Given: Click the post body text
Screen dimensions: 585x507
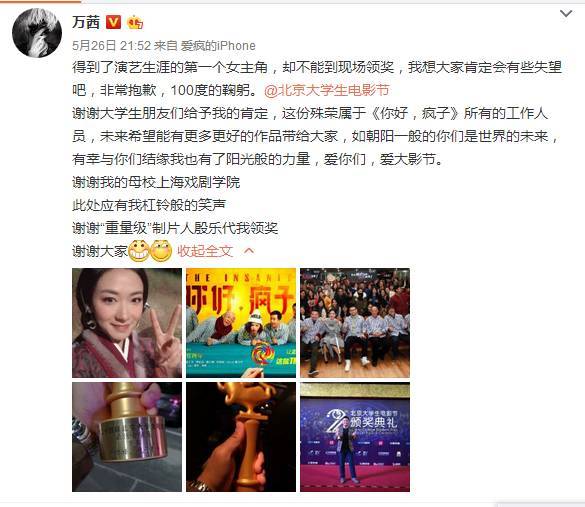Looking at the screenshot, I should coord(316,159).
